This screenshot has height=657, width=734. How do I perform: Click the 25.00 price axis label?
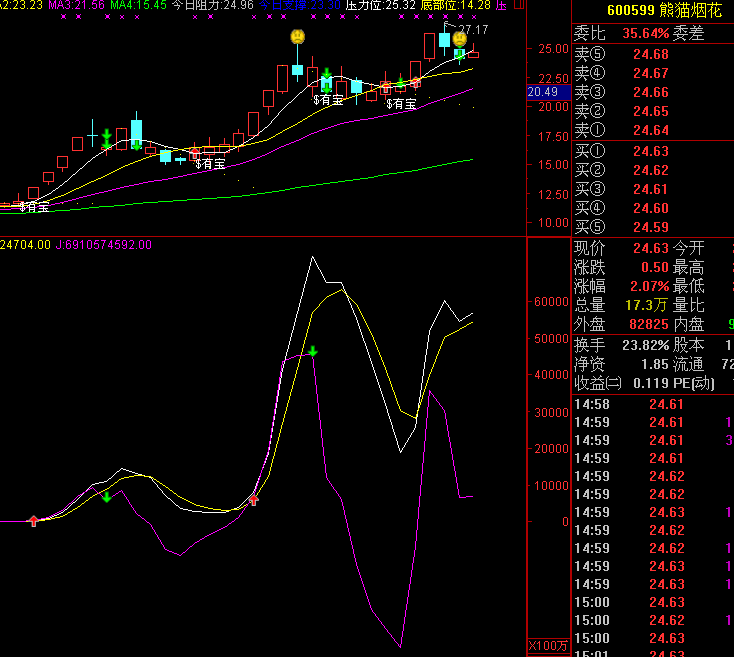pyautogui.click(x=553, y=49)
